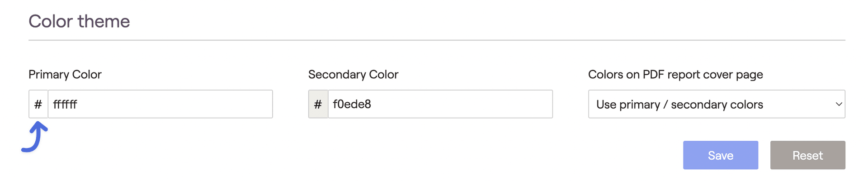Click the dropdown chevron arrow icon
The height and width of the screenshot is (181, 868).
[839, 105]
